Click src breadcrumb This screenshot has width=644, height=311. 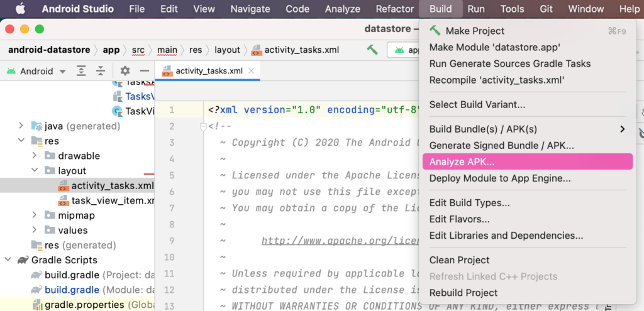click(x=138, y=50)
